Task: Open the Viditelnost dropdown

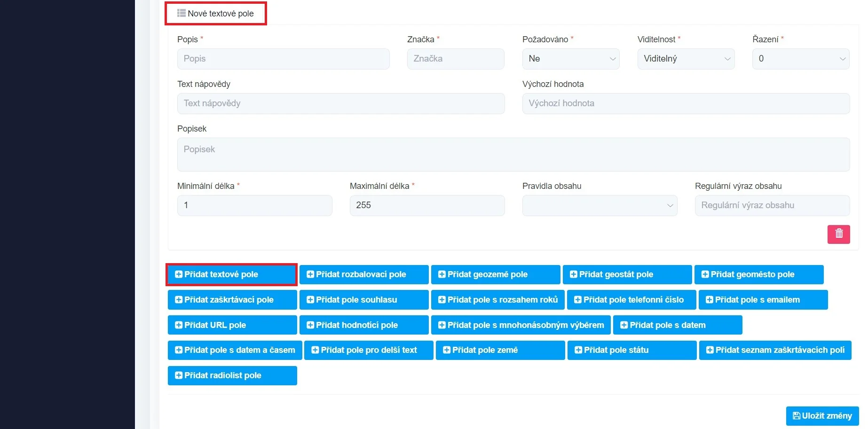Action: point(686,59)
